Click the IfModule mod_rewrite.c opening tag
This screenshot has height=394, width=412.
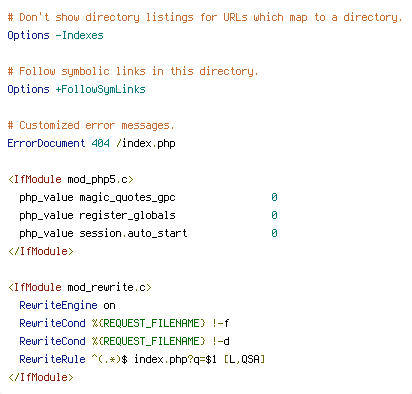pyautogui.click(x=80, y=287)
